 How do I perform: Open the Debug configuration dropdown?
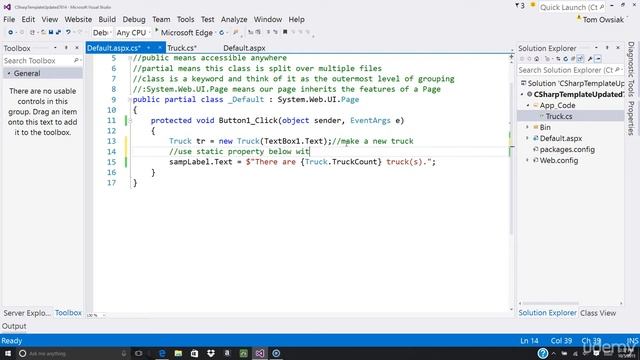[102, 32]
